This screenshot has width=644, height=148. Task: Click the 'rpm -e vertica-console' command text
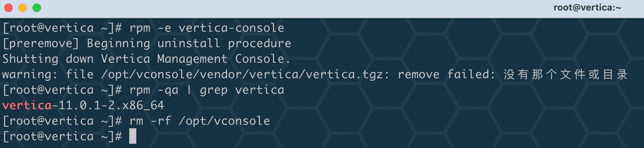(x=207, y=28)
